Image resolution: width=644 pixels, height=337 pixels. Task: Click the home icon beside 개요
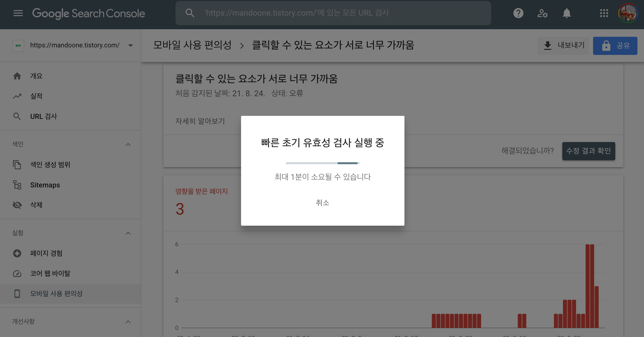coord(17,76)
